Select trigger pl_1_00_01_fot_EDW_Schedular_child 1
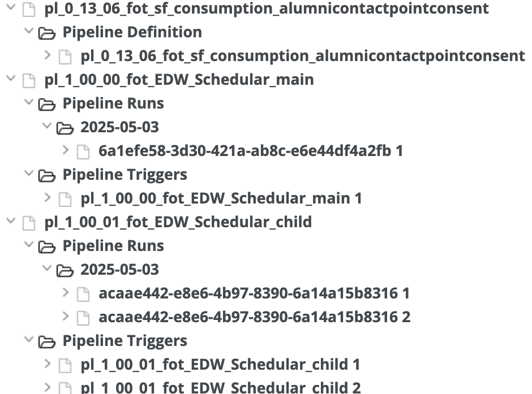532x394 pixels. pyautogui.click(x=220, y=365)
